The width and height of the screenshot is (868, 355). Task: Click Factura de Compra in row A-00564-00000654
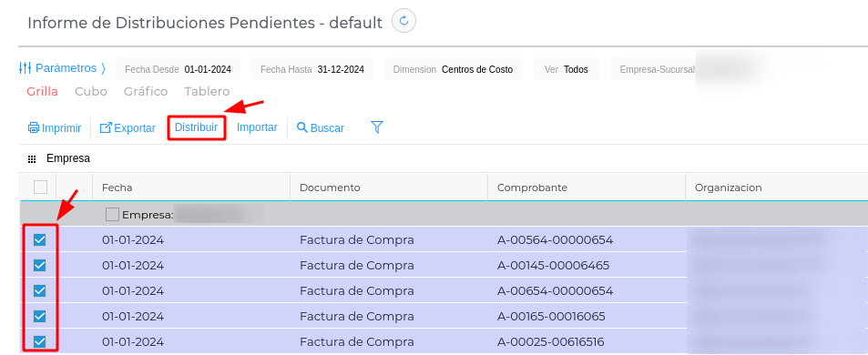click(357, 240)
